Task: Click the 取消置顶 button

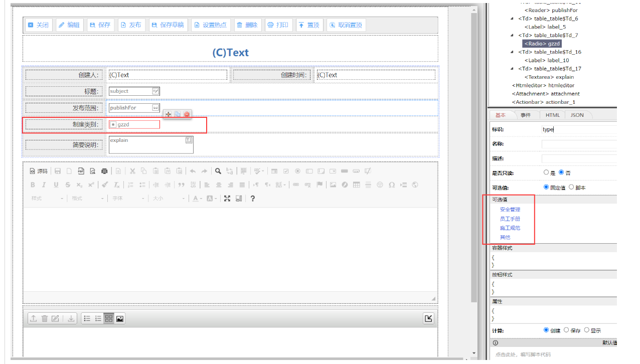Action: click(346, 25)
